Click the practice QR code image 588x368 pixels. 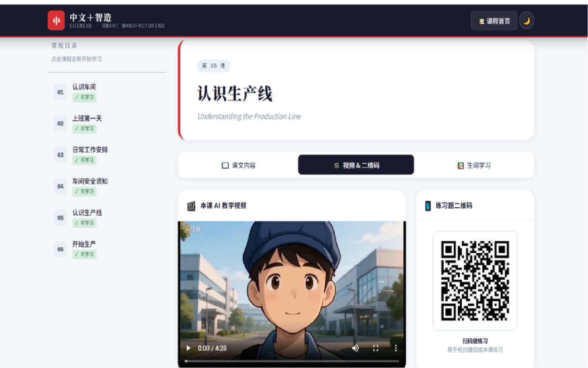[x=475, y=280]
